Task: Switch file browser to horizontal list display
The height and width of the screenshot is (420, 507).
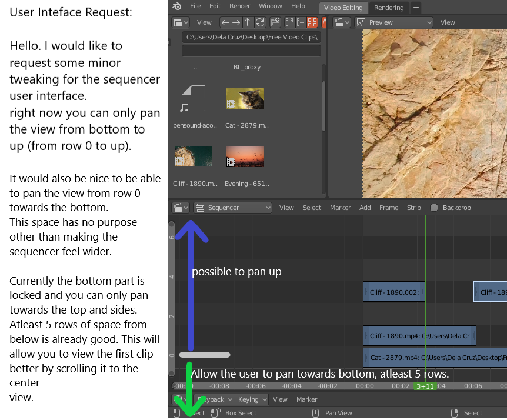Action: (301, 22)
